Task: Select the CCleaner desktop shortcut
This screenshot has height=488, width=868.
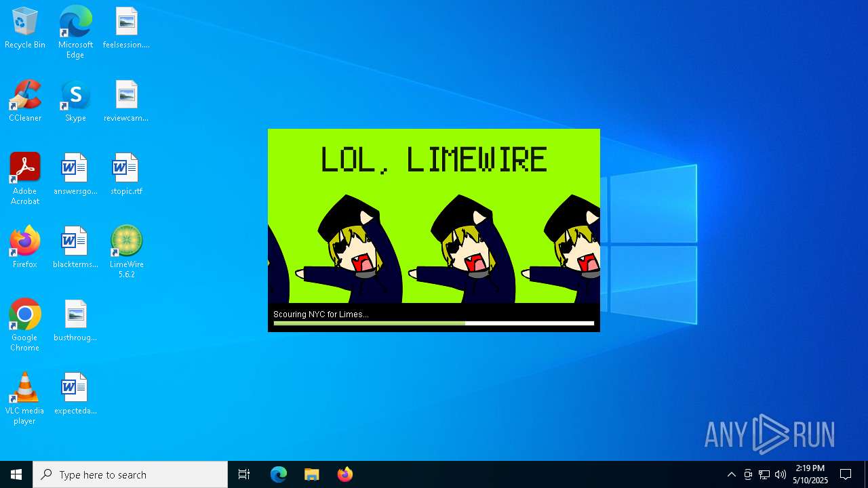Action: tap(25, 102)
